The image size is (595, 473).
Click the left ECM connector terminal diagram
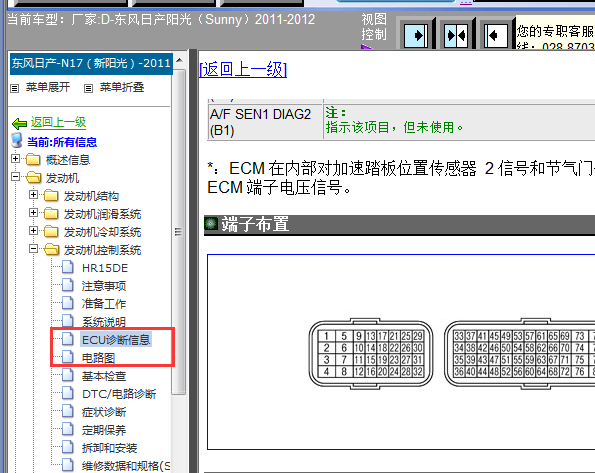coord(371,354)
